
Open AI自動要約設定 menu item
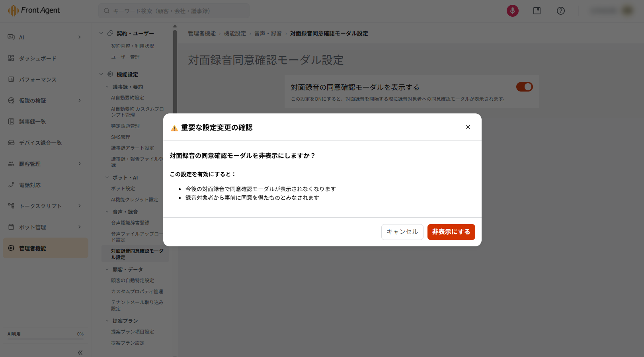127,98
